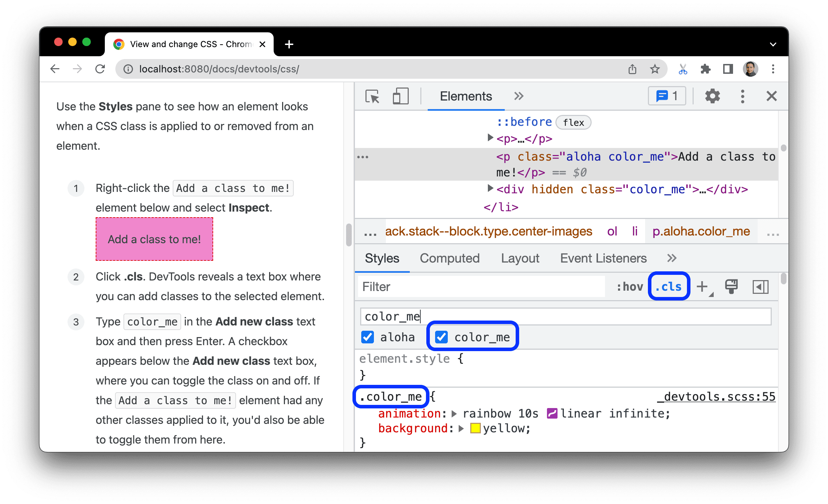828x504 pixels.
Task: Click the DevTools close button
Action: pos(771,96)
